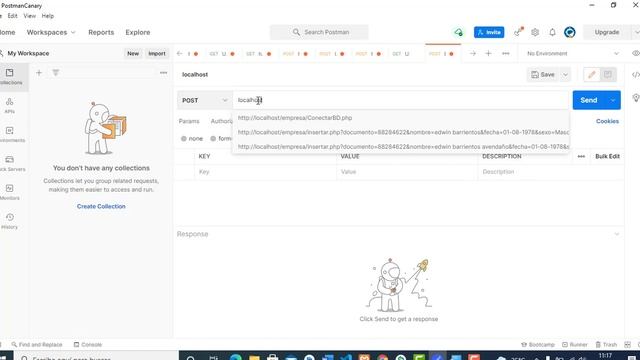Open tab bar three-dot options menu

[x=506, y=53]
